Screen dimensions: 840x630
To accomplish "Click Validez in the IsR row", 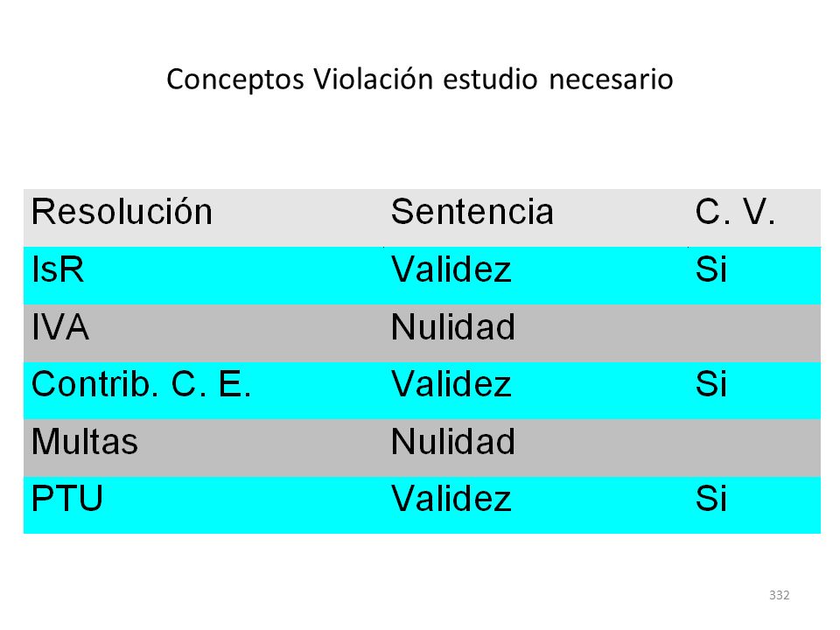I will pos(451,269).
